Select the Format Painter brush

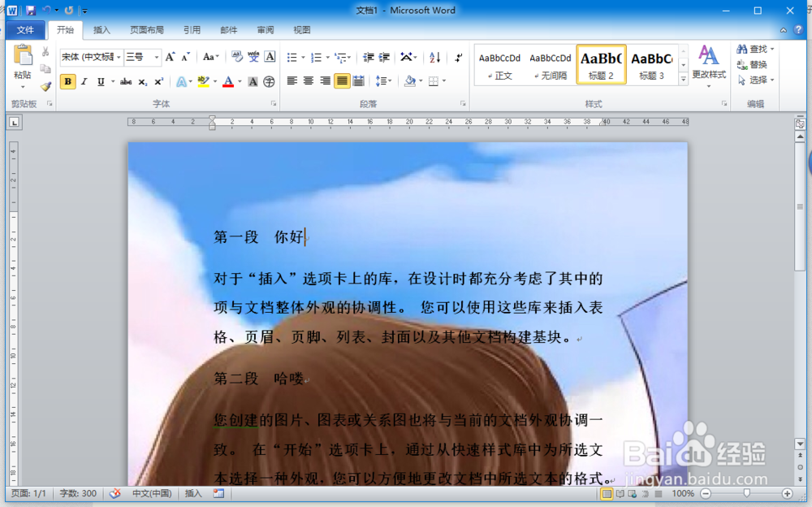coord(45,86)
